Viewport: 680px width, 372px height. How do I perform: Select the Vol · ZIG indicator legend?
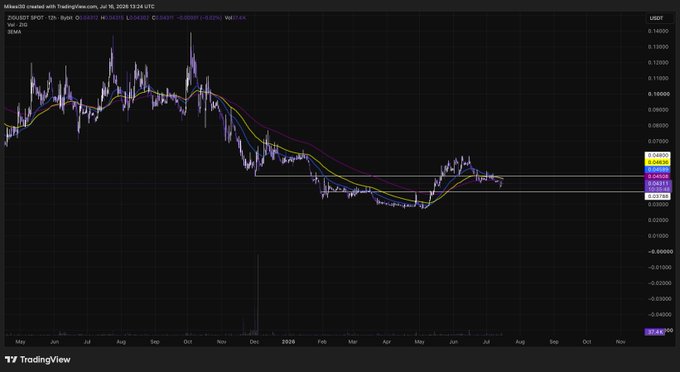[17, 25]
